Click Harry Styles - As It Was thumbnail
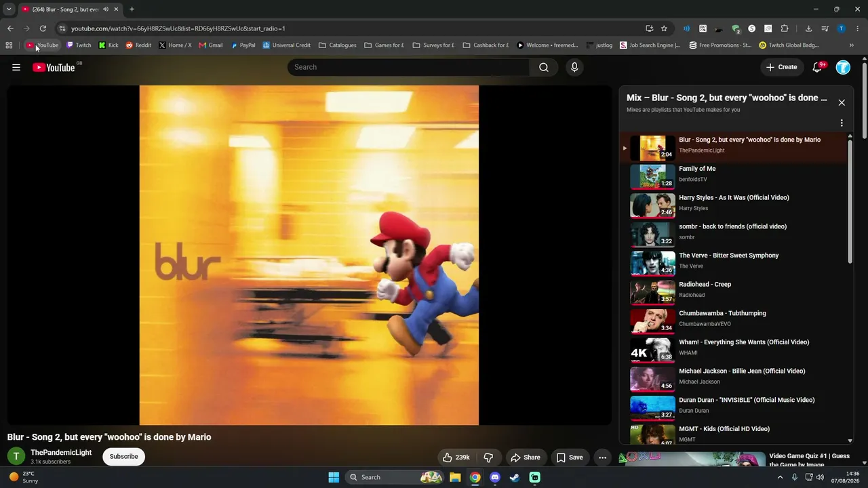Image resolution: width=868 pixels, height=488 pixels. (652, 205)
